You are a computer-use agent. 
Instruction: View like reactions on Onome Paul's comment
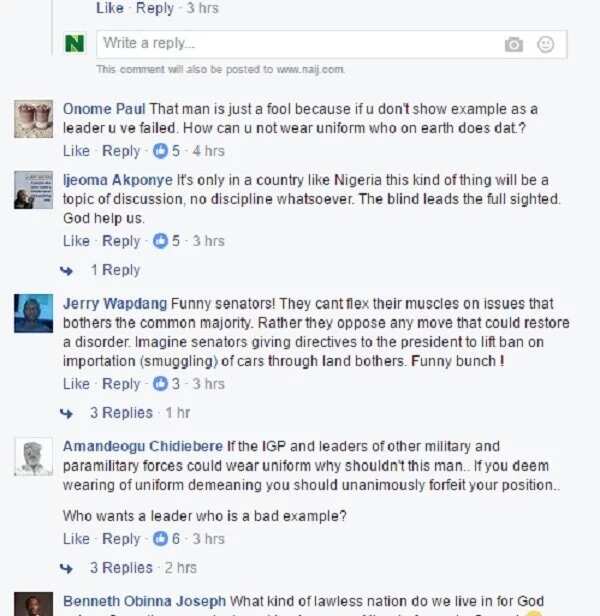(x=166, y=151)
